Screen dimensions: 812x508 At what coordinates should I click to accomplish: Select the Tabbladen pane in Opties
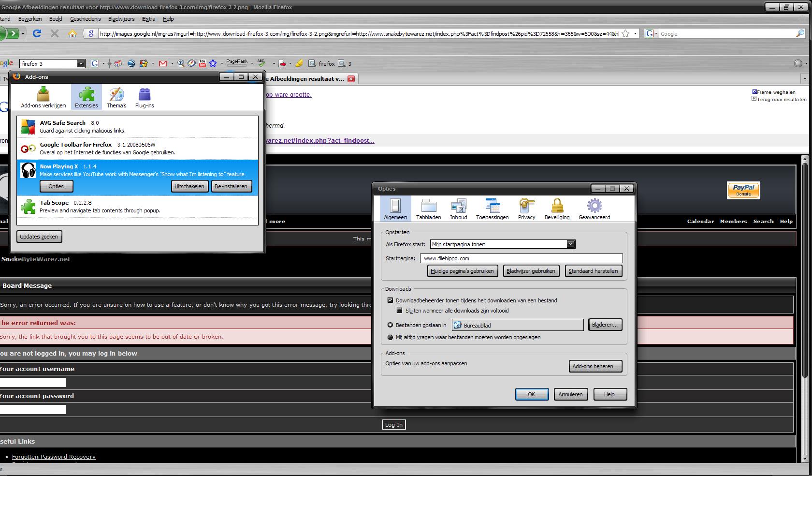[428, 209]
